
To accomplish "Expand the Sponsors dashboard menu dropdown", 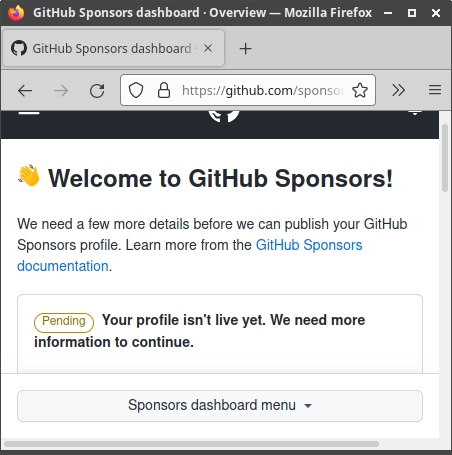I will point(220,406).
